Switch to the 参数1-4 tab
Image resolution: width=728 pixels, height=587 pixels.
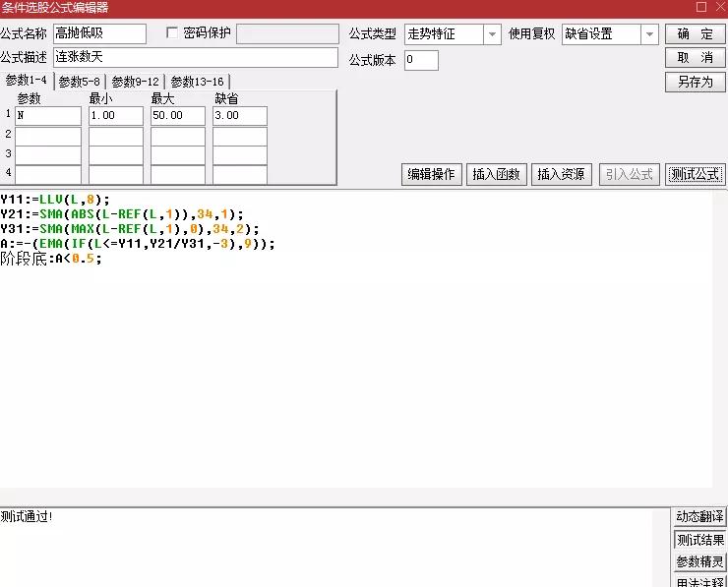(x=27, y=81)
